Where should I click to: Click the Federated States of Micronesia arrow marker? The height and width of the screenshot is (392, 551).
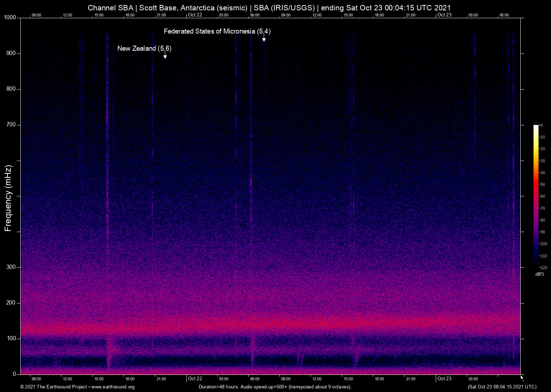click(x=264, y=39)
